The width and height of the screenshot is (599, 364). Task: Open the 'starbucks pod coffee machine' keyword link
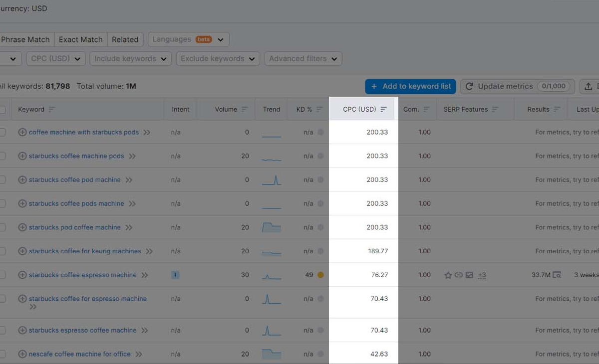pyautogui.click(x=75, y=227)
